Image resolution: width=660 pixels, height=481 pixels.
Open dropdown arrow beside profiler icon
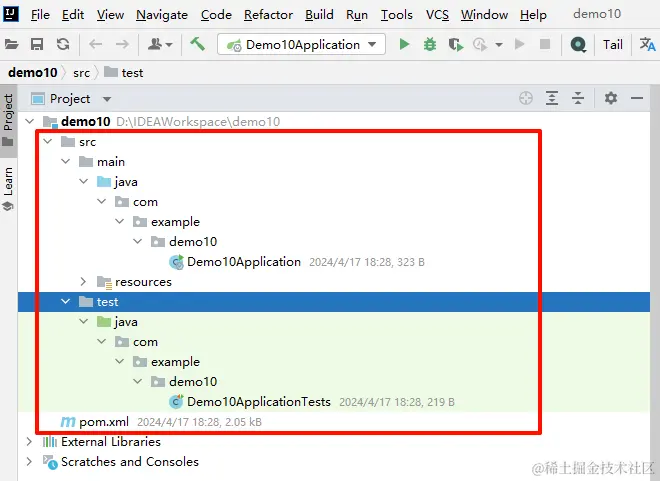click(499, 45)
